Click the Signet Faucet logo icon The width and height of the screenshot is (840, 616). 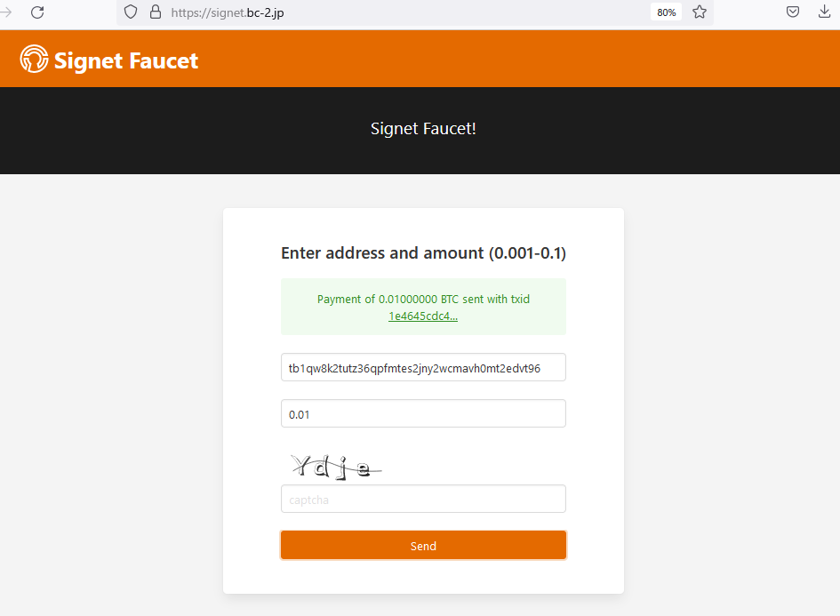click(x=34, y=60)
